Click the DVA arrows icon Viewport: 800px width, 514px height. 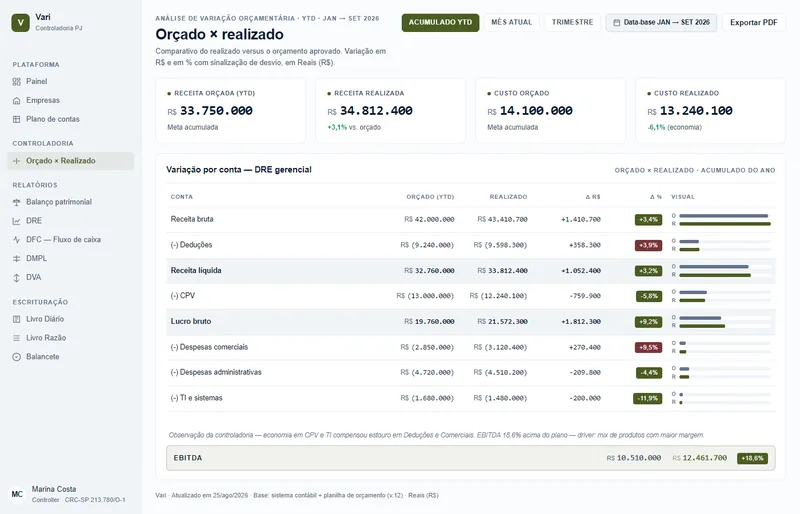pyautogui.click(x=16, y=278)
